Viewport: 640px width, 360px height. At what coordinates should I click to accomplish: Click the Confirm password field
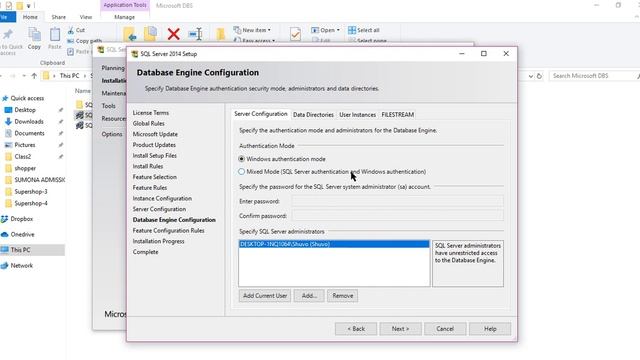click(398, 216)
